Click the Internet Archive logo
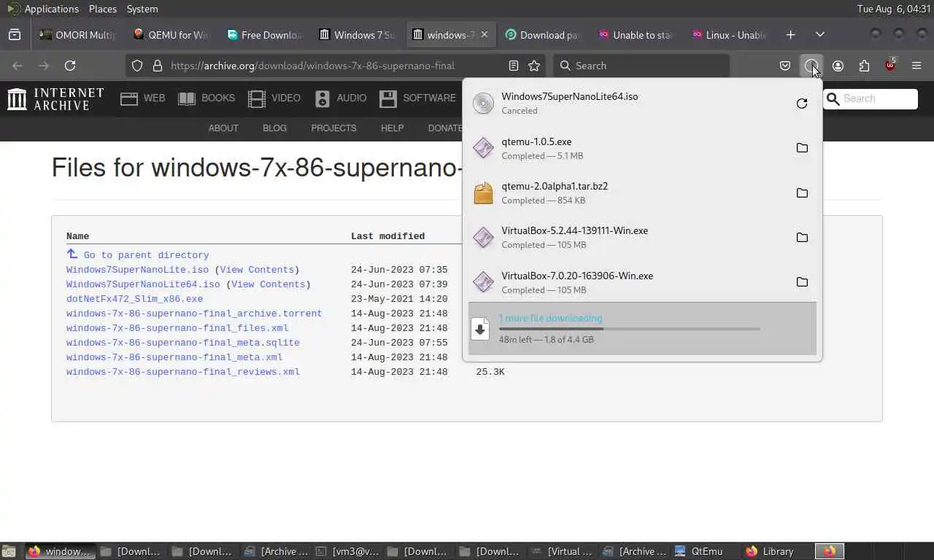Viewport: 934px width, 560px height. pyautogui.click(x=55, y=98)
